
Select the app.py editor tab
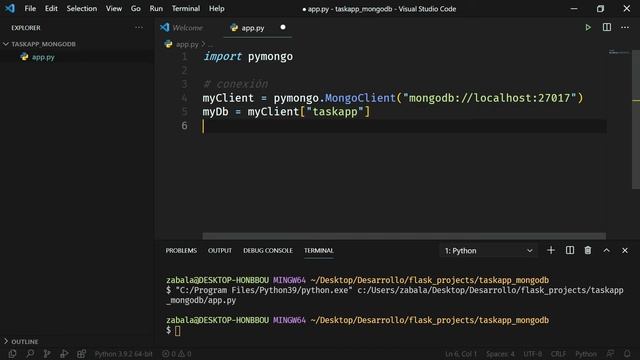tap(258, 27)
